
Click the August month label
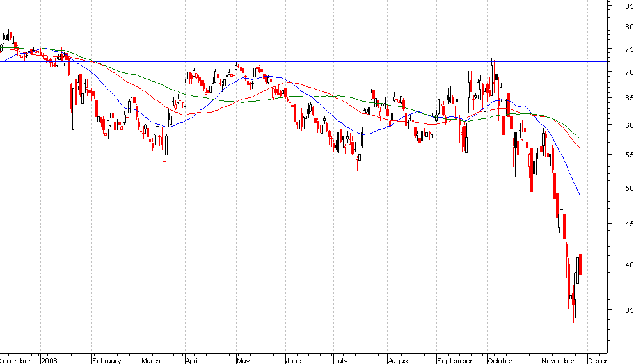coord(399,360)
